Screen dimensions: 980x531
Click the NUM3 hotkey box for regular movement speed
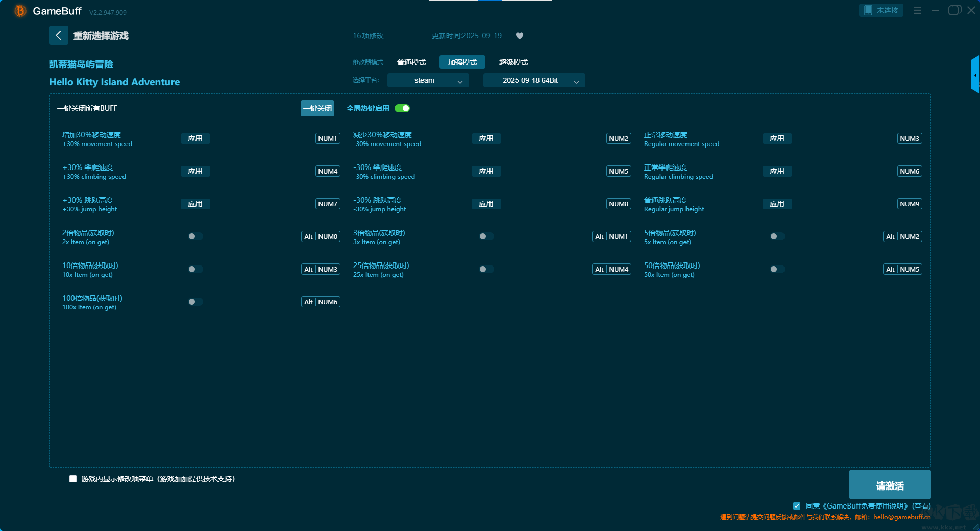click(910, 138)
